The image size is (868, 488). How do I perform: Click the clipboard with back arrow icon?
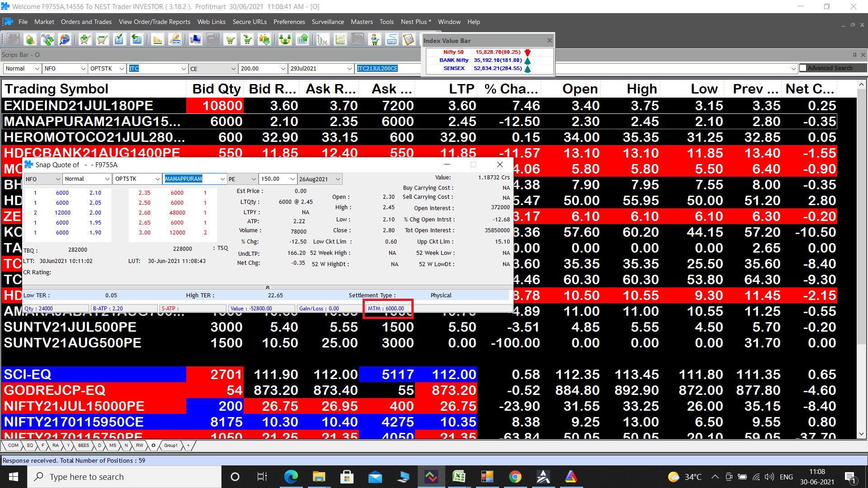[137, 40]
